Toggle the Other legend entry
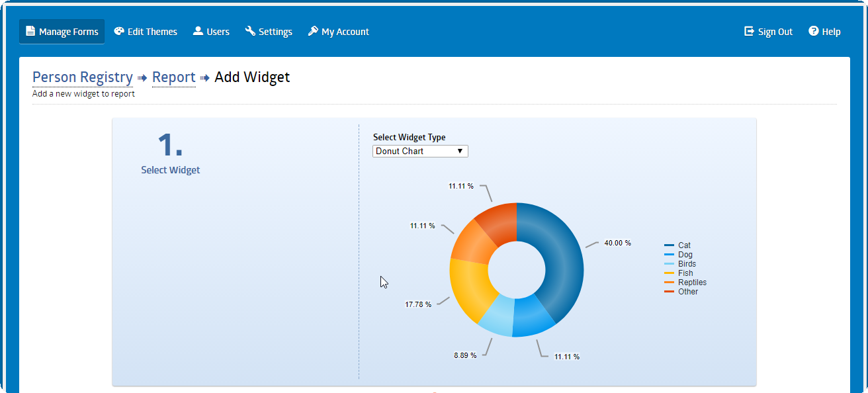Image resolution: width=868 pixels, height=393 pixels. (x=687, y=292)
